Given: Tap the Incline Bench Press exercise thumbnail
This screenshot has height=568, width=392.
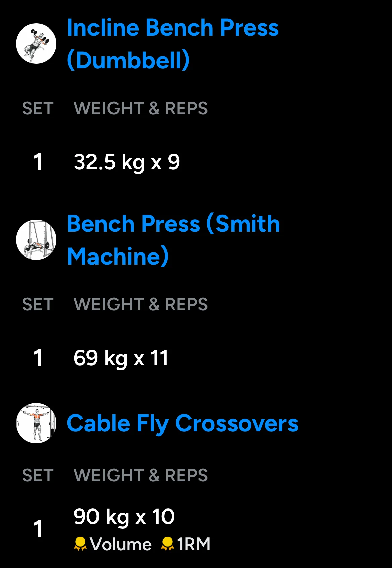Looking at the screenshot, I should point(36,44).
